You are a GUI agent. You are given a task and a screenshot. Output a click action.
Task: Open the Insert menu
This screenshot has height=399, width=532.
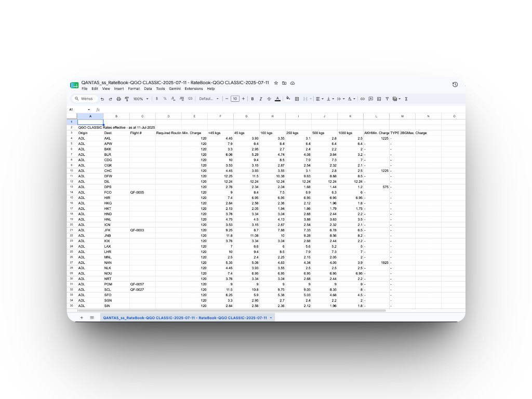pos(119,88)
